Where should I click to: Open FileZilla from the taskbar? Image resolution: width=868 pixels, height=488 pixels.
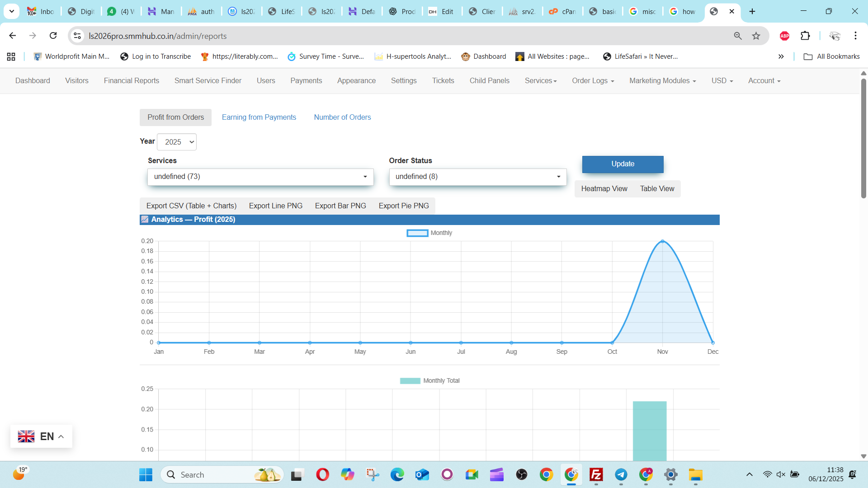596,475
